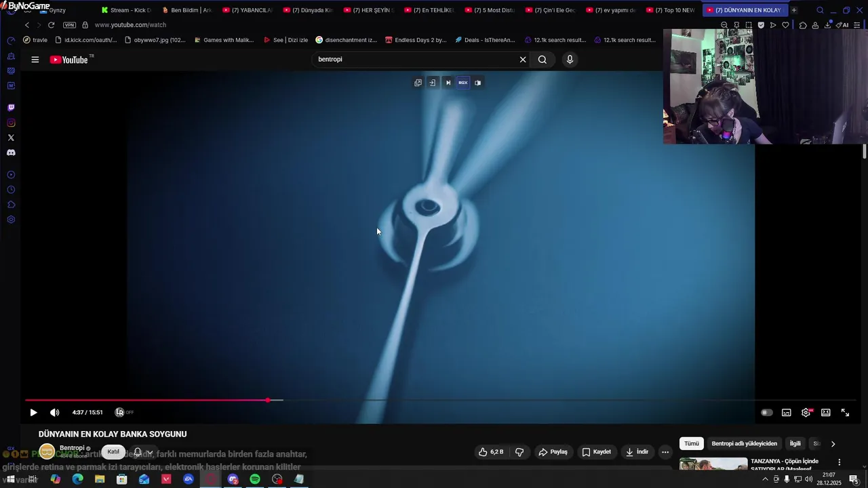Switch to theater mode in player
Viewport: 868px width, 488px height.
click(x=826, y=412)
